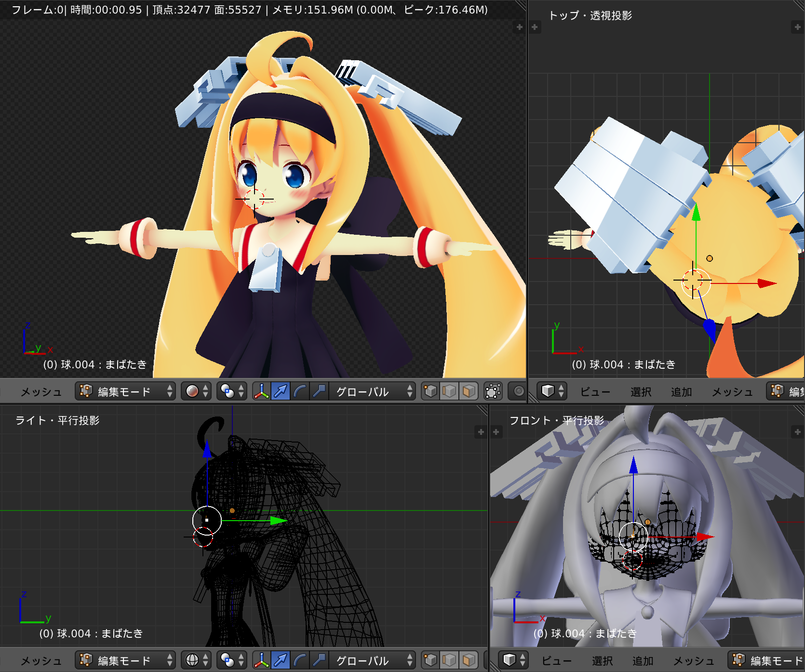Image resolution: width=805 pixels, height=672 pixels.
Task: Open the viewport shading dropdown in the top-left viewport
Action: (x=197, y=391)
